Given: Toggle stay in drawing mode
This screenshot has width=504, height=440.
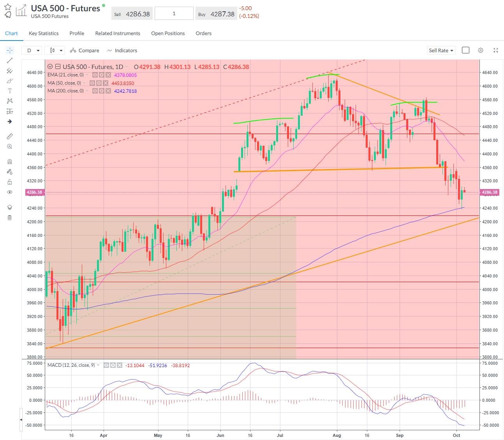Looking at the screenshot, I should (x=10, y=171).
